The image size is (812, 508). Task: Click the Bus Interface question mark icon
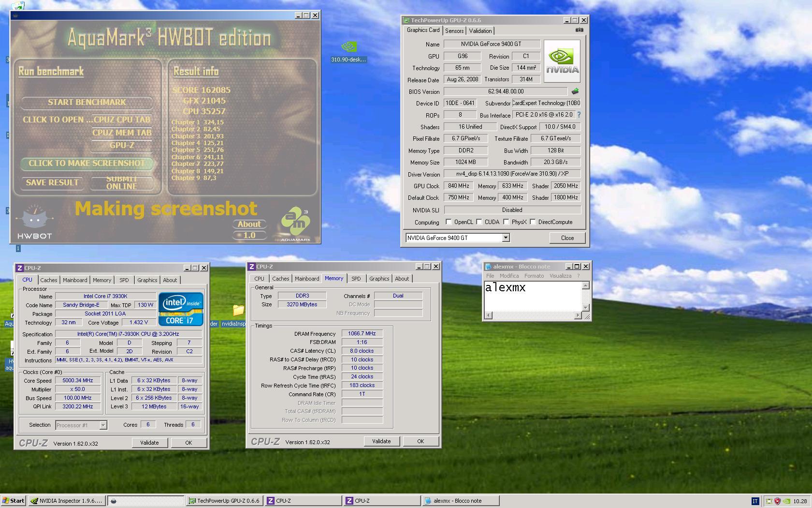[579, 115]
